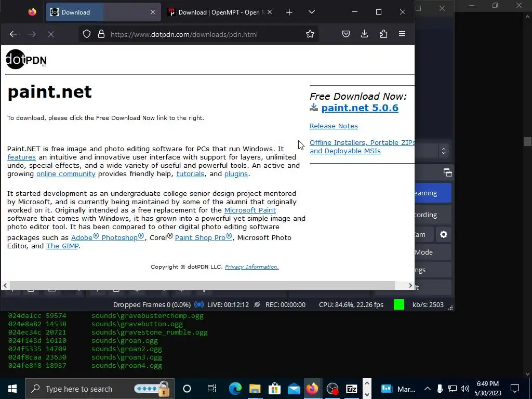Click the background window's vertical scrollbar thumb

pos(527,141)
